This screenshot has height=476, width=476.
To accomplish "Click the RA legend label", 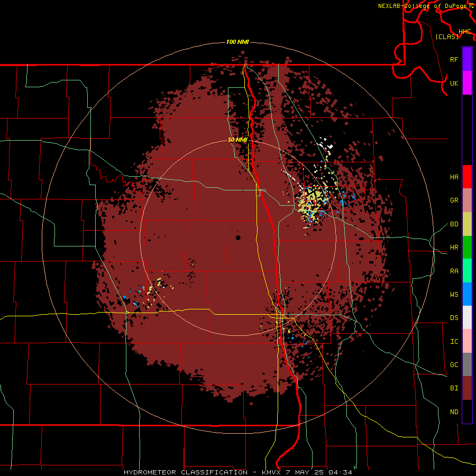I will click(454, 271).
